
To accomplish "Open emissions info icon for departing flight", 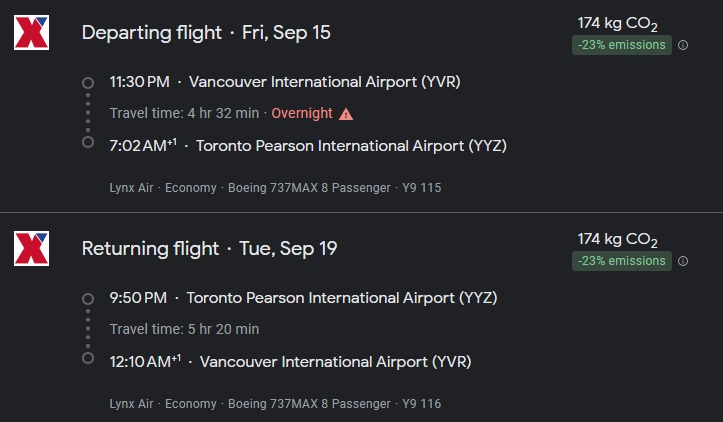I will pos(683,45).
